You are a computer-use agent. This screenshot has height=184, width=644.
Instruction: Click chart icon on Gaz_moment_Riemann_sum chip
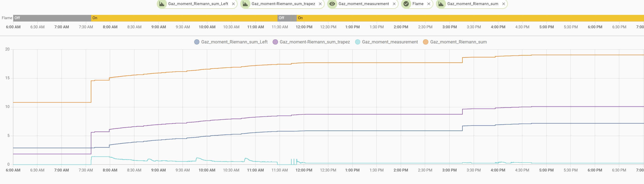(441, 4)
